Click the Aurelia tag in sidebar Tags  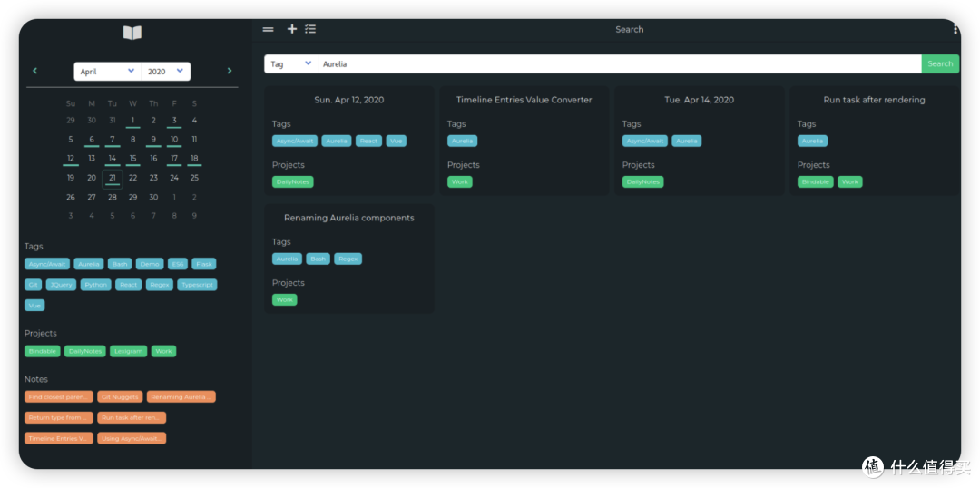pos(89,264)
